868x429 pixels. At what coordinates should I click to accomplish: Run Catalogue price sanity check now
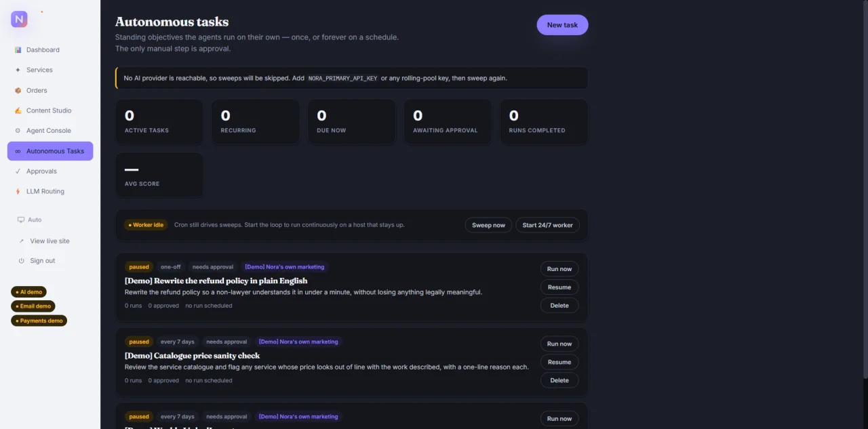[x=559, y=344]
